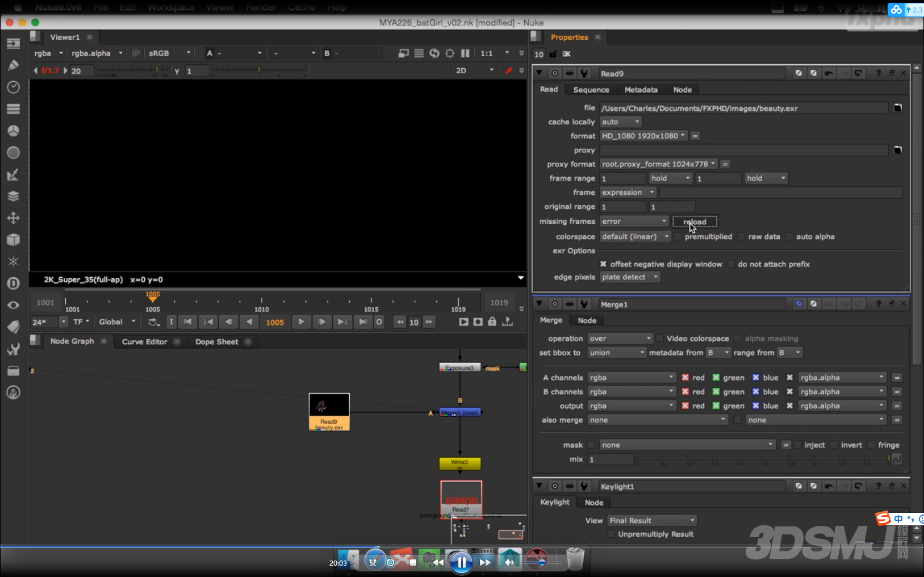Click the reload button
Screen dimensions: 924x577
695,221
